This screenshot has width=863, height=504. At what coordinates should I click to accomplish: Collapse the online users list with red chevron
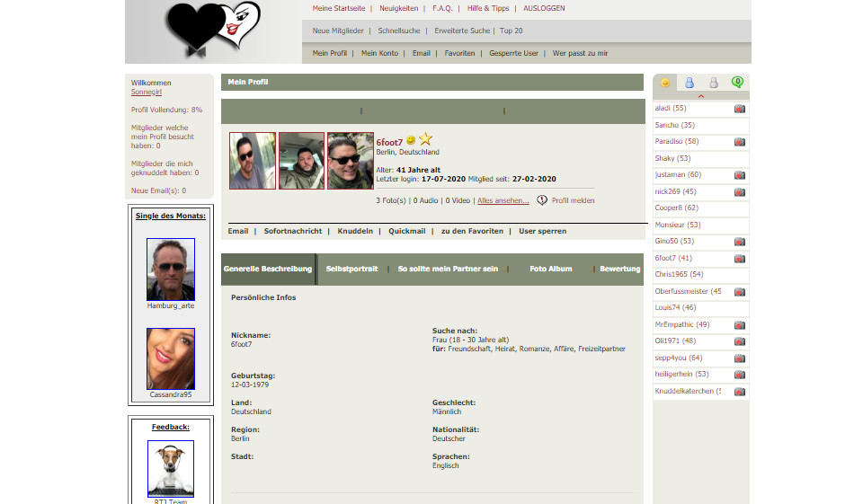tap(700, 95)
